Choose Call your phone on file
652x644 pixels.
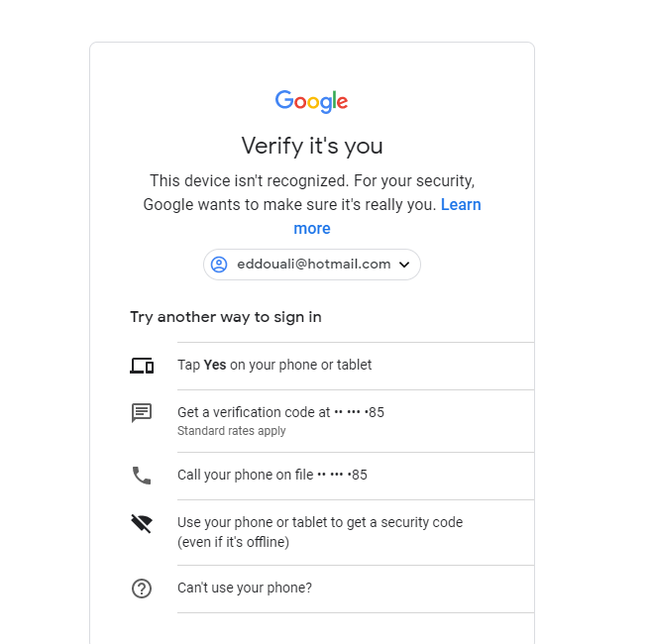(272, 475)
